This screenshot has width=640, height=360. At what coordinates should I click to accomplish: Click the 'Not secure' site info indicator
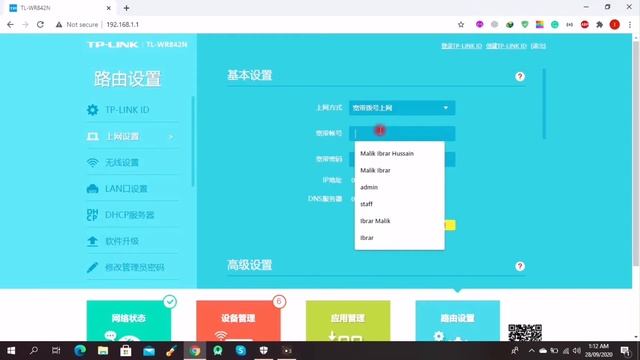pyautogui.click(x=77, y=24)
